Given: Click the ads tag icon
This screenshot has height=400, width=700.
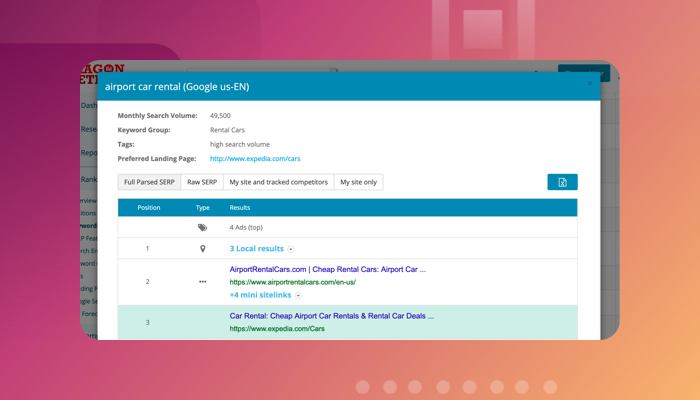Looking at the screenshot, I should (x=202, y=228).
